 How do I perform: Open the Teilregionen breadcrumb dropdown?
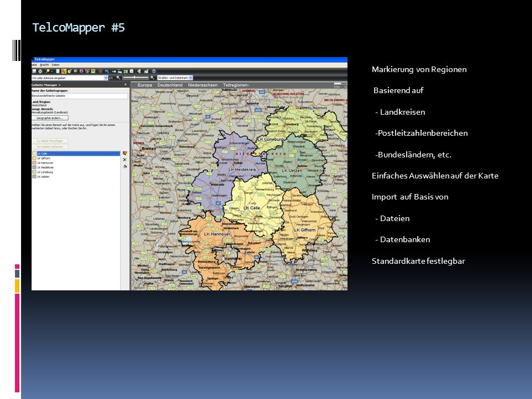[236, 85]
